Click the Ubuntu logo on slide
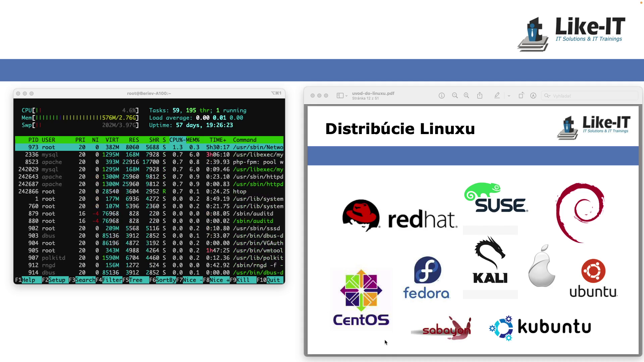 click(x=593, y=278)
